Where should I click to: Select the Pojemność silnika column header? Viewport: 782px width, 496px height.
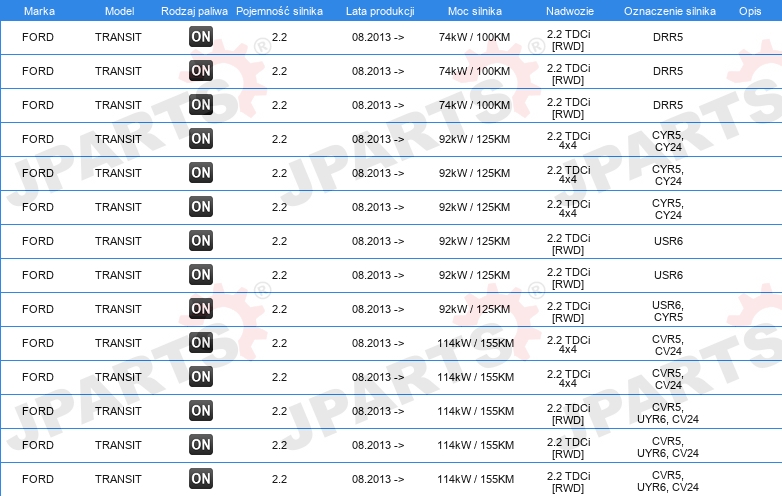[x=279, y=11]
